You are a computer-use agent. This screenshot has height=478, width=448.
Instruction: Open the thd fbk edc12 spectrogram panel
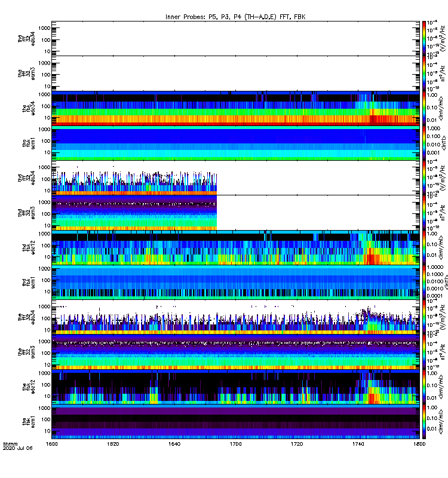click(x=235, y=247)
